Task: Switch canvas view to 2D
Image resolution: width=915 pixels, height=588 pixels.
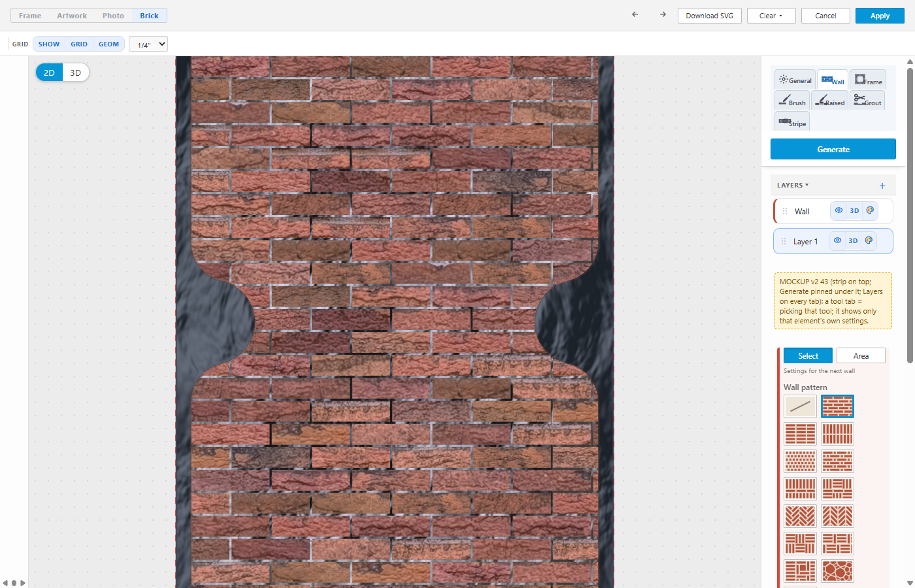Action: click(x=49, y=73)
